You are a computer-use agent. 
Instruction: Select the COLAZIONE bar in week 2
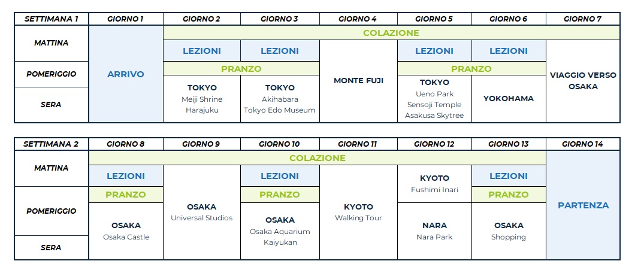318,158
